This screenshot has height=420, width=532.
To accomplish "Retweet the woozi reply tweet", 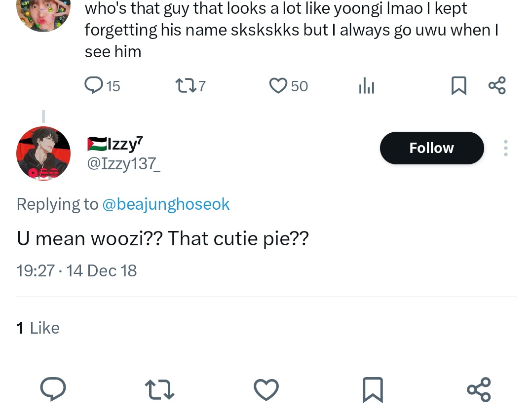I will [159, 389].
